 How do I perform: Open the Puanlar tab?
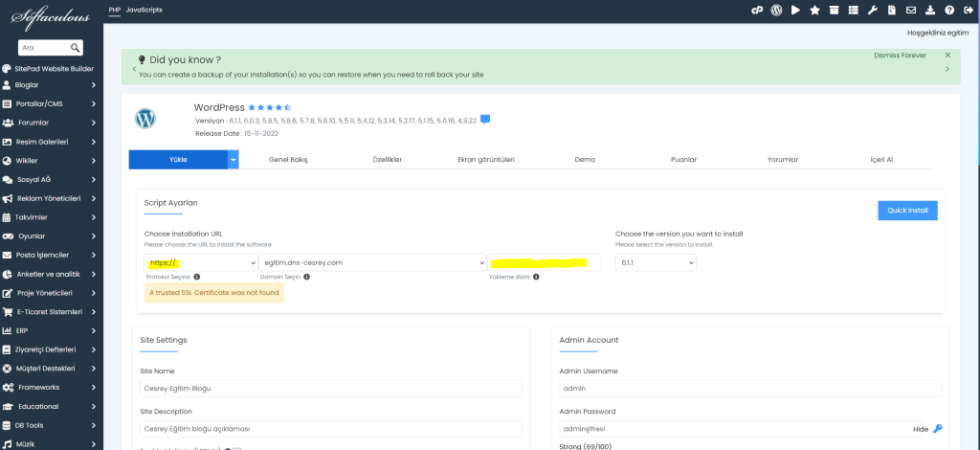tap(683, 160)
